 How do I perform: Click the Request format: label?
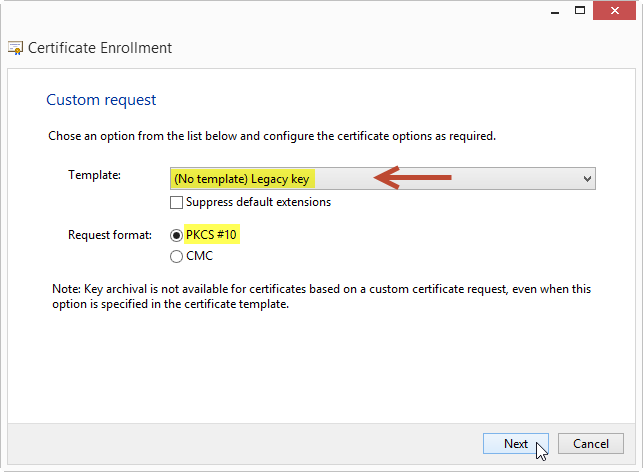(110, 235)
